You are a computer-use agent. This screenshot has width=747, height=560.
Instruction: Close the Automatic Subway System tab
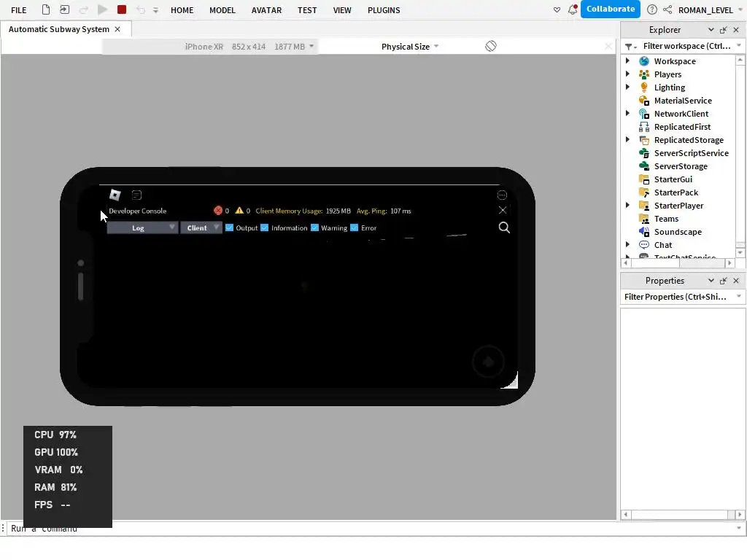pyautogui.click(x=117, y=29)
